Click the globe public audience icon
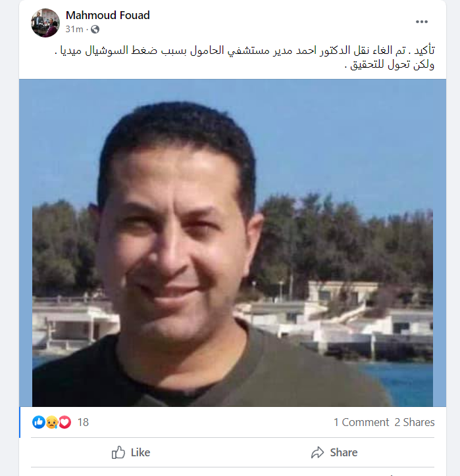The image size is (460, 476). click(95, 29)
